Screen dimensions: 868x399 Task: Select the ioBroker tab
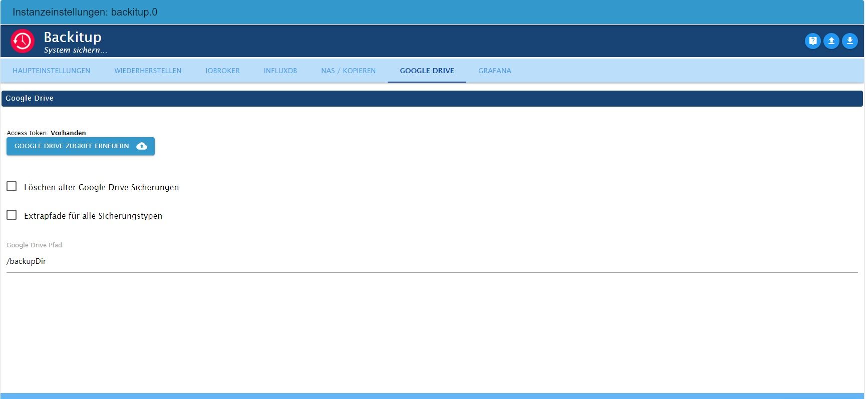222,71
